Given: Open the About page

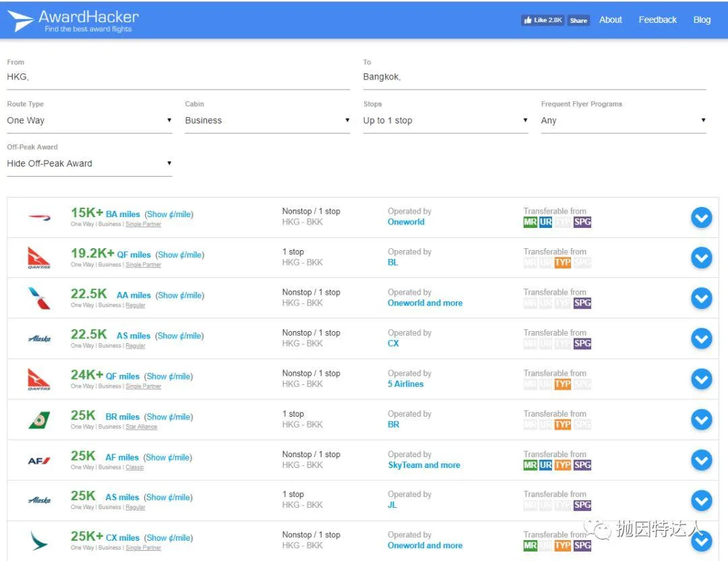Looking at the screenshot, I should (x=610, y=20).
